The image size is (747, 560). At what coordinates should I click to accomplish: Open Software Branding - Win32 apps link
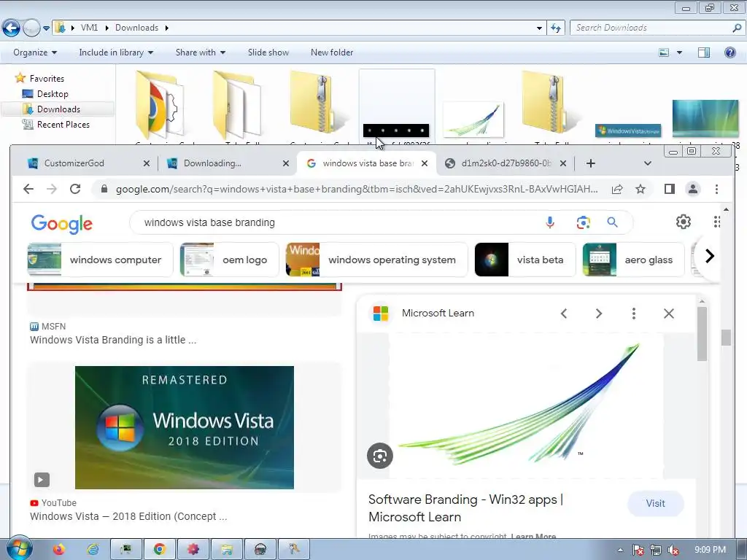(x=465, y=508)
